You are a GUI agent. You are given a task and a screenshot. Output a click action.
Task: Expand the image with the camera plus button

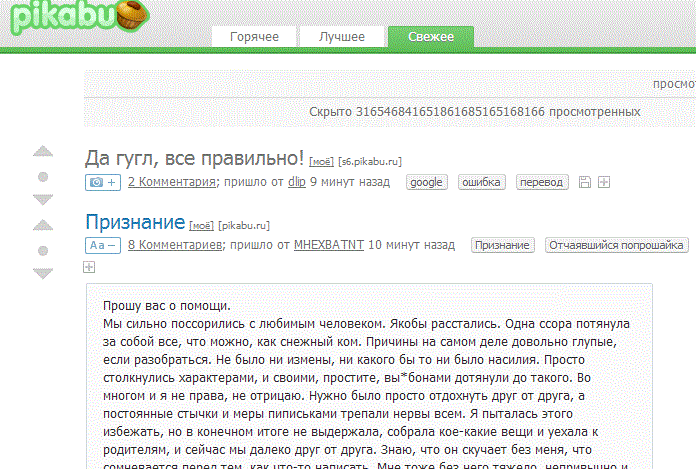103,182
